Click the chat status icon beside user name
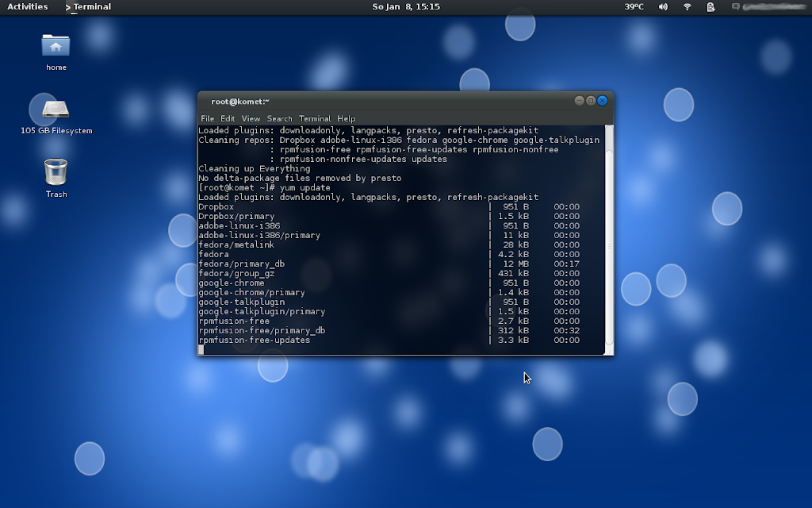The width and height of the screenshot is (812, 508). click(x=736, y=7)
